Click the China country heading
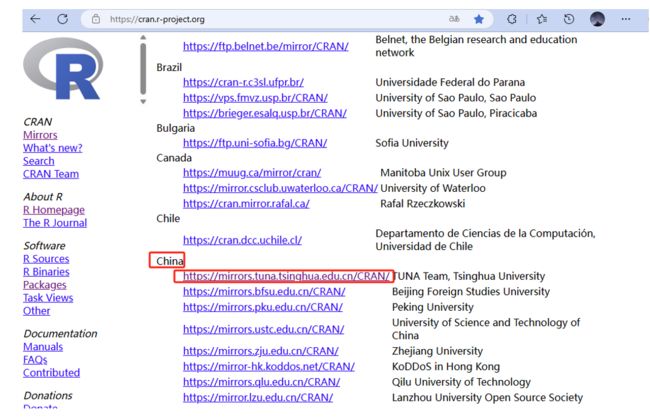 coord(170,261)
